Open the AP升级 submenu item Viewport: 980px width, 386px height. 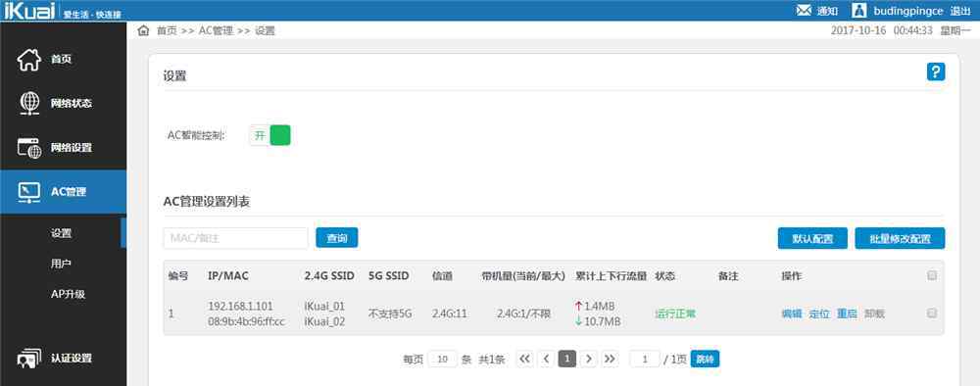(x=69, y=294)
